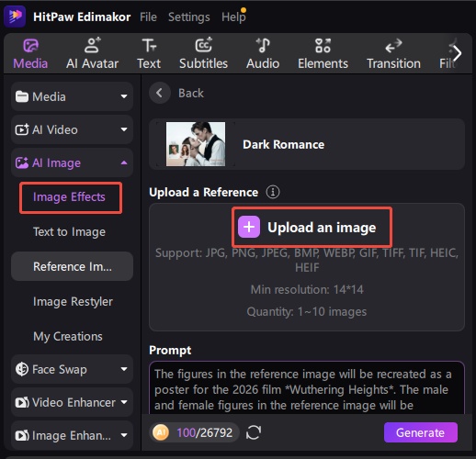Click the AI credits coin icon

[x=161, y=432]
